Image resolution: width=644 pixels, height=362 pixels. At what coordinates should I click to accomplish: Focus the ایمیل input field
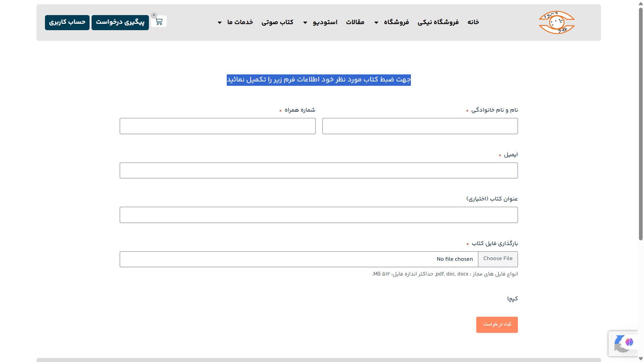point(319,170)
